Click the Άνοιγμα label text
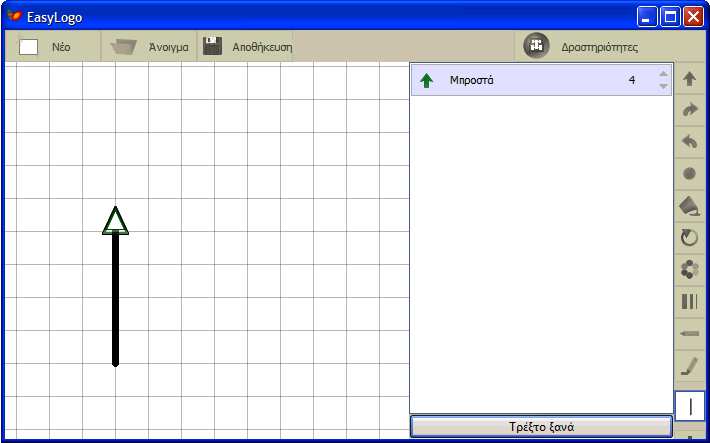The width and height of the screenshot is (710, 443). click(168, 47)
